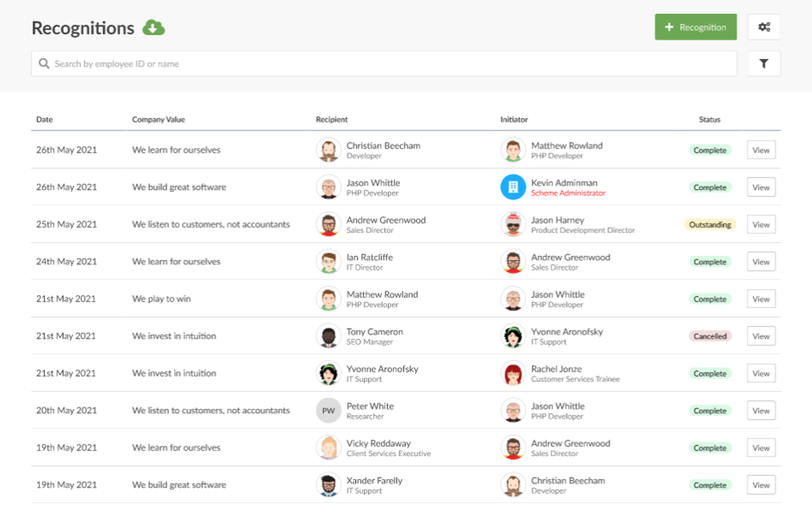Click the name Xander Farelly
The height and width of the screenshot is (506, 812).
pos(374,480)
